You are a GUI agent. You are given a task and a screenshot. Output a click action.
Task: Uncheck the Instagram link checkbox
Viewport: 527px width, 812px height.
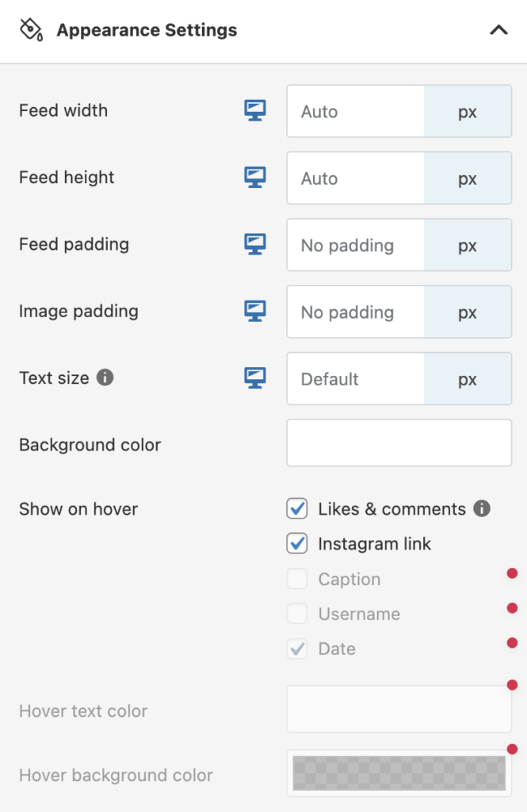click(297, 544)
